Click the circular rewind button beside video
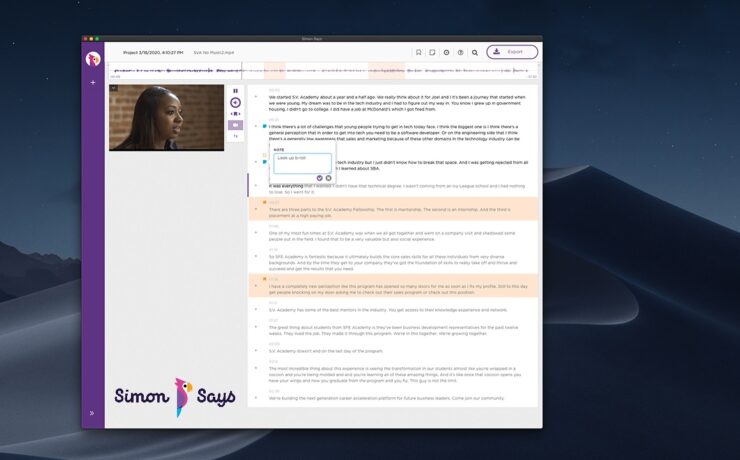 tap(235, 102)
